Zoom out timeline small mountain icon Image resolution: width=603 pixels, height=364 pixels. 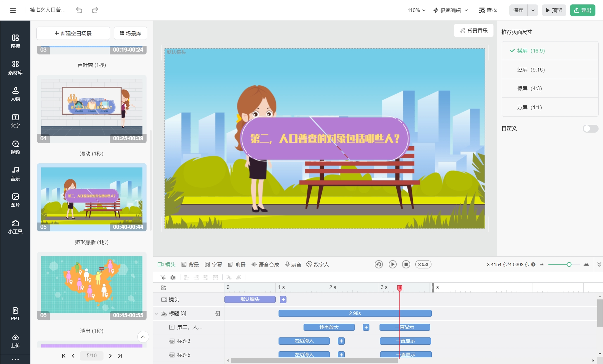542,264
